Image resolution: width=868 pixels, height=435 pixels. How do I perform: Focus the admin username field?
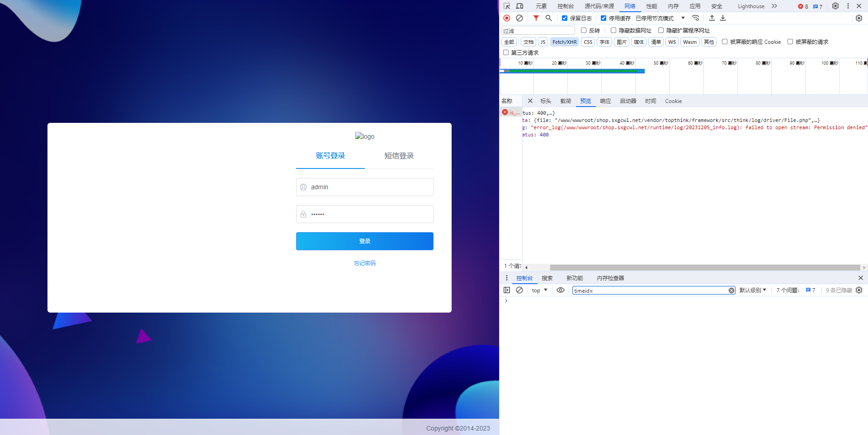365,187
